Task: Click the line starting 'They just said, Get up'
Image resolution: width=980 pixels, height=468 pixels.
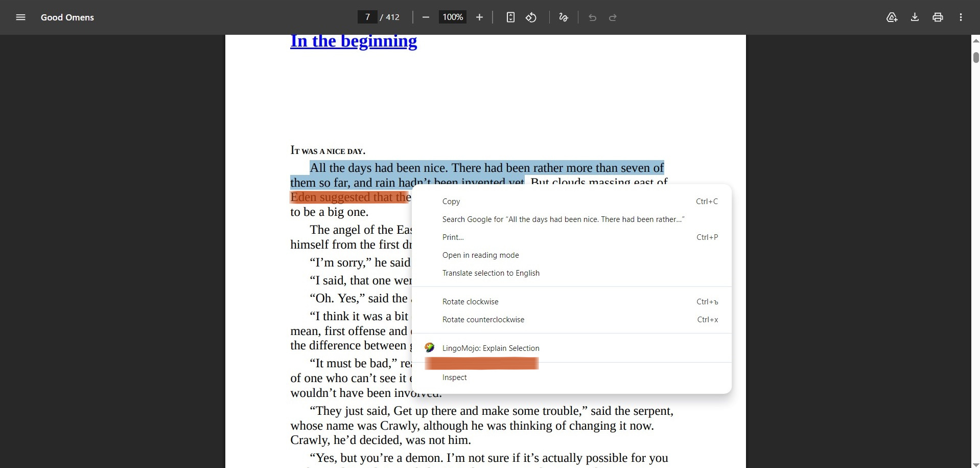Action: 492,411
